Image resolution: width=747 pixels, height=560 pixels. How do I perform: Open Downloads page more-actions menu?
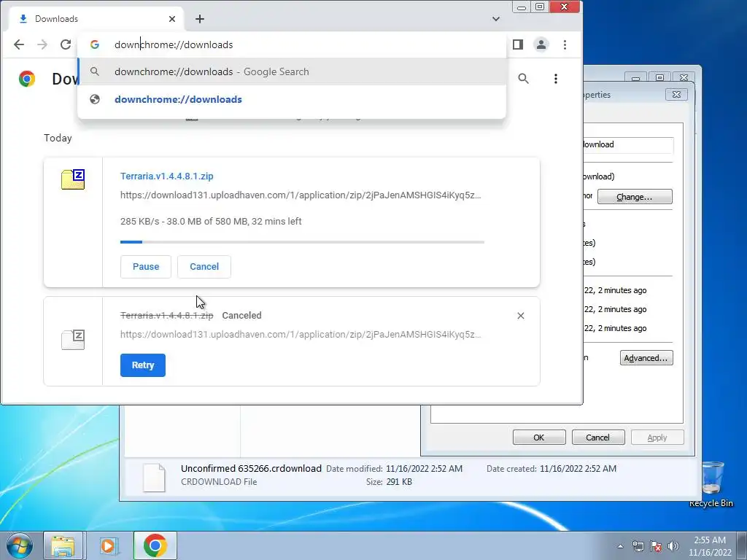[x=555, y=79]
